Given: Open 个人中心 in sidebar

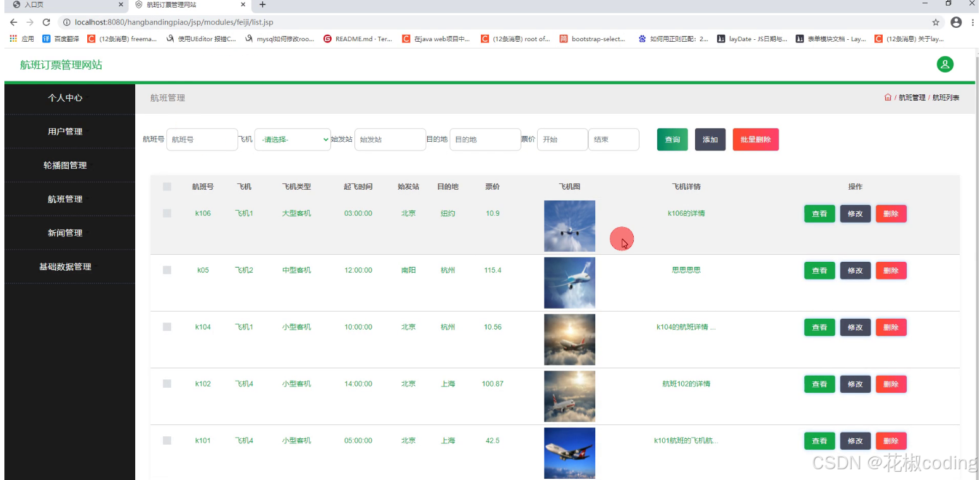Looking at the screenshot, I should pyautogui.click(x=65, y=98).
